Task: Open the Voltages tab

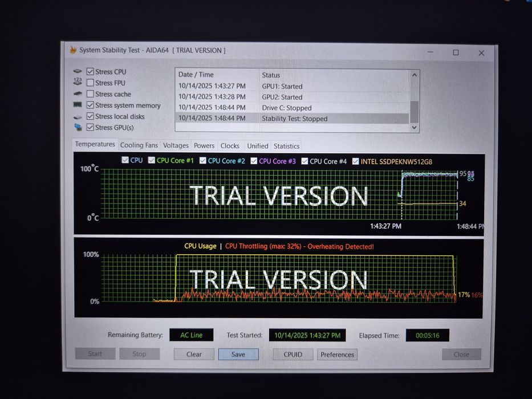Action: [176, 145]
